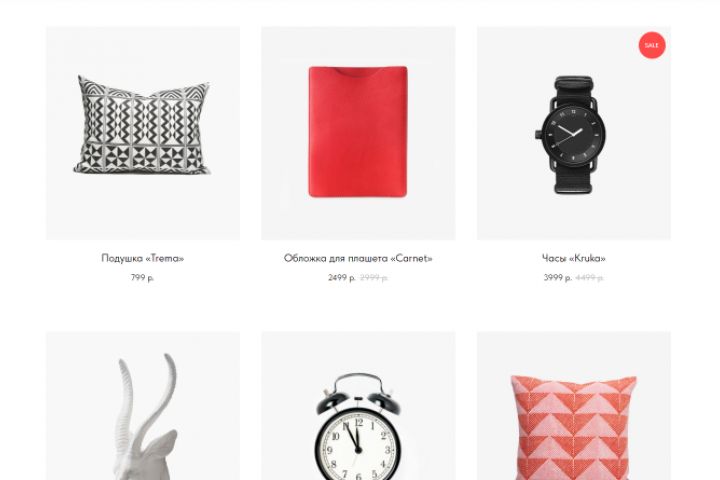Screen dimensions: 720x480
Task: Click the red SALE badge
Action: point(652,45)
